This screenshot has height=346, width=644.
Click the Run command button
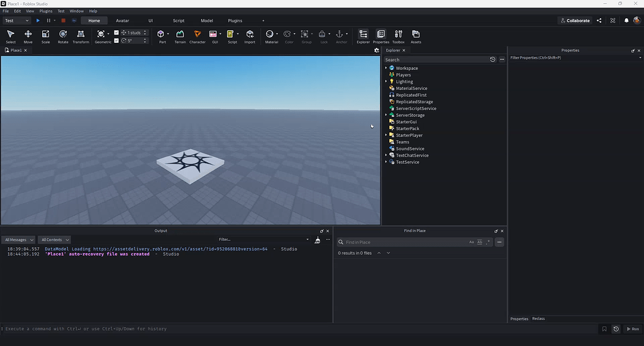point(633,329)
